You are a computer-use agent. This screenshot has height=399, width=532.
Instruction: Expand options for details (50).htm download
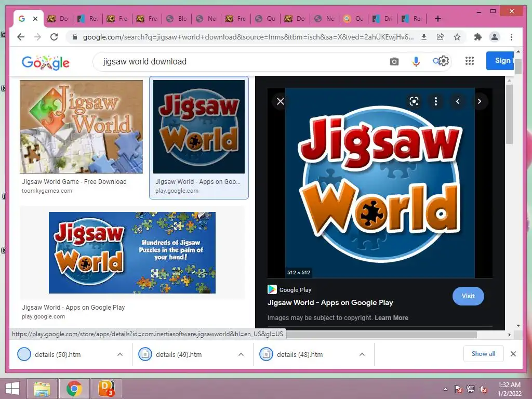tap(120, 354)
